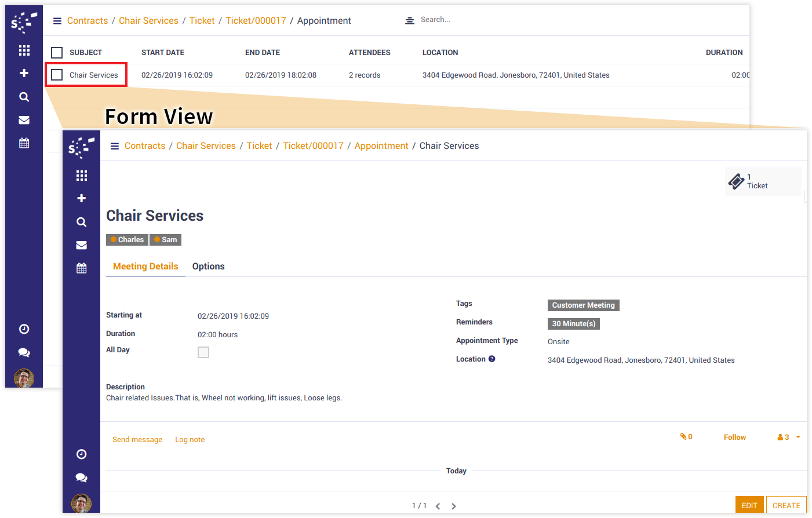The width and height of the screenshot is (812, 518).
Task: Click the EDIT button
Action: pos(749,505)
